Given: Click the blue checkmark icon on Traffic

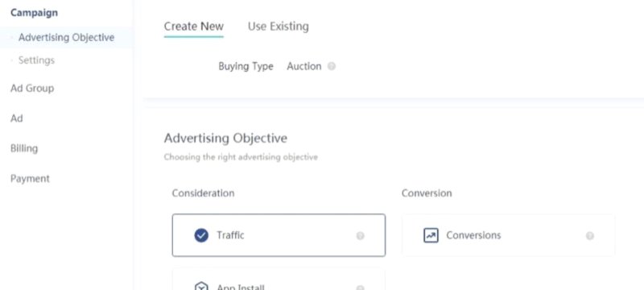Looking at the screenshot, I should (x=201, y=235).
